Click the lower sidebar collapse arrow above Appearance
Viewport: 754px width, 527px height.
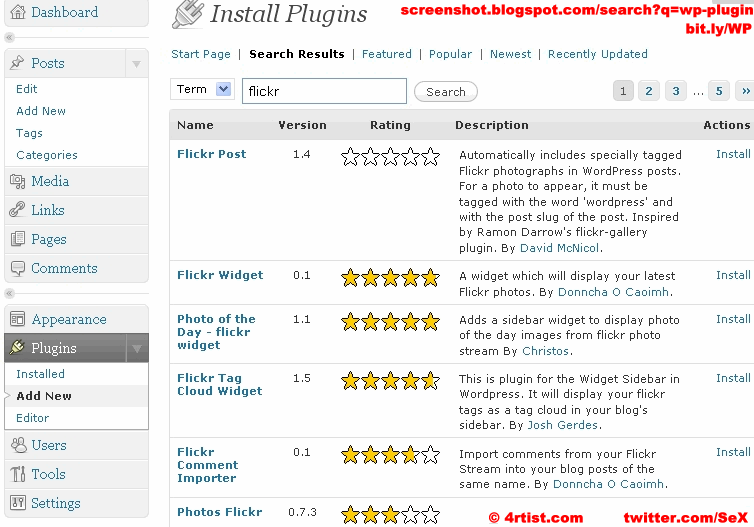tap(9, 293)
